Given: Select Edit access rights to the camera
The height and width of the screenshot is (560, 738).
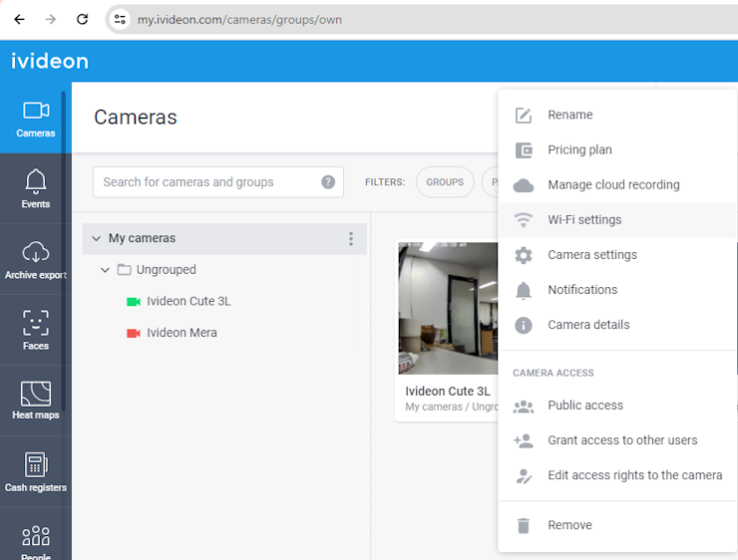Looking at the screenshot, I should click(x=616, y=476).
